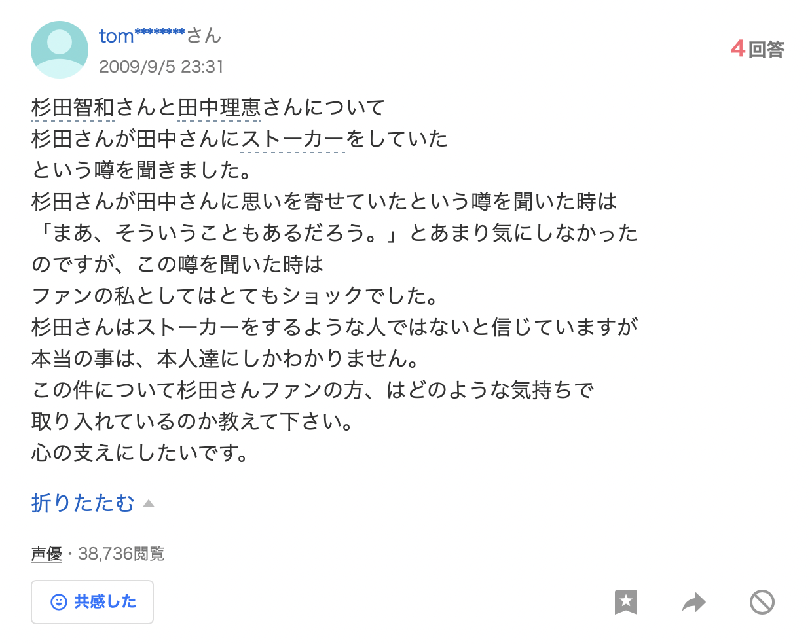
Task: Click the user avatar image
Action: [x=60, y=50]
